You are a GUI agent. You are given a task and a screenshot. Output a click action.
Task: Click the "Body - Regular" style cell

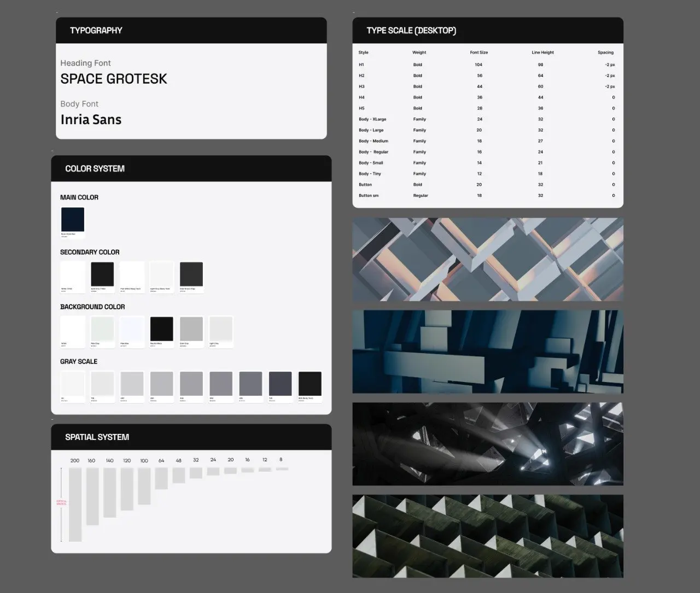coord(374,152)
